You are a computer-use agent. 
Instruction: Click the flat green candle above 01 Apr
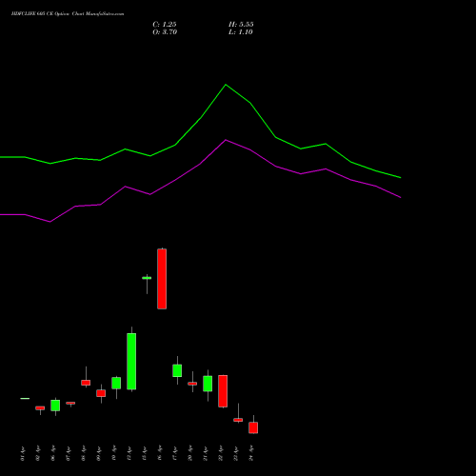pos(25,398)
